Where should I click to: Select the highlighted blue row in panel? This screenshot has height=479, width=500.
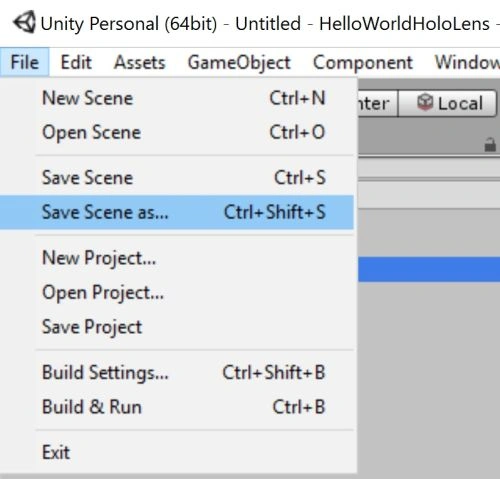pos(429,269)
